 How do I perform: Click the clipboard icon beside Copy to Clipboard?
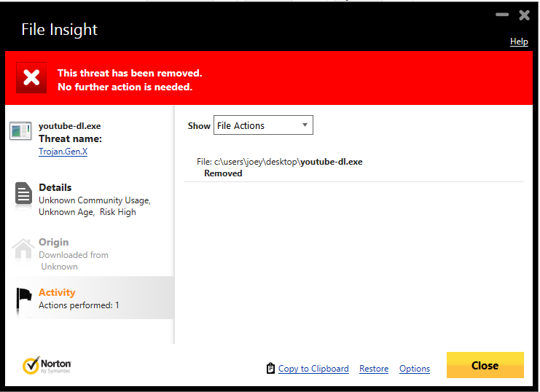coord(270,369)
